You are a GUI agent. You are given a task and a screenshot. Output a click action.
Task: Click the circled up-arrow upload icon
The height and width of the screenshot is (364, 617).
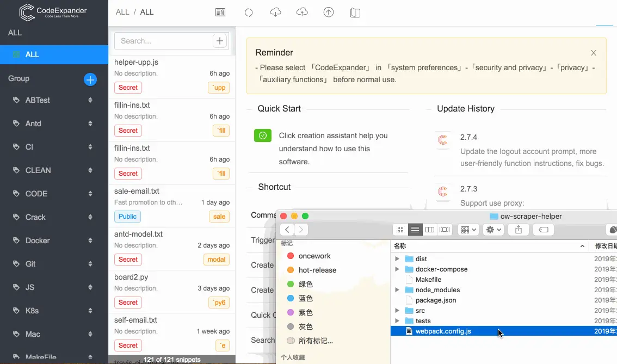pyautogui.click(x=329, y=12)
